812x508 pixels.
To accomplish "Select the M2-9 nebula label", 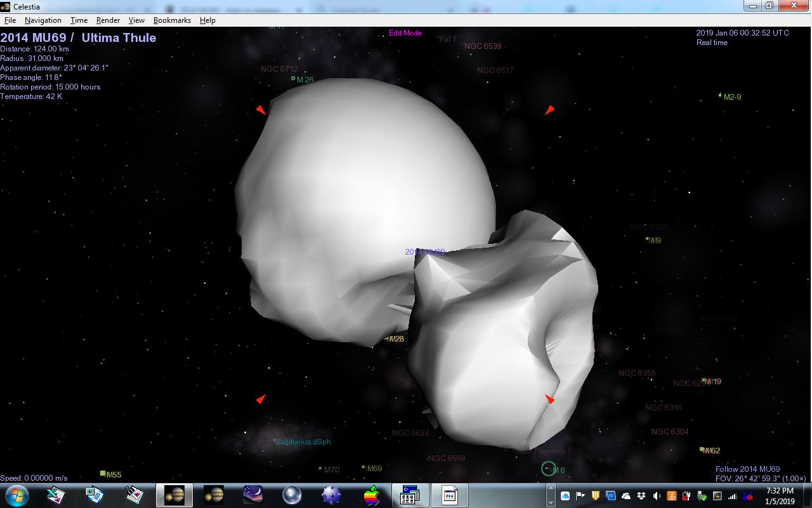I will [x=732, y=97].
